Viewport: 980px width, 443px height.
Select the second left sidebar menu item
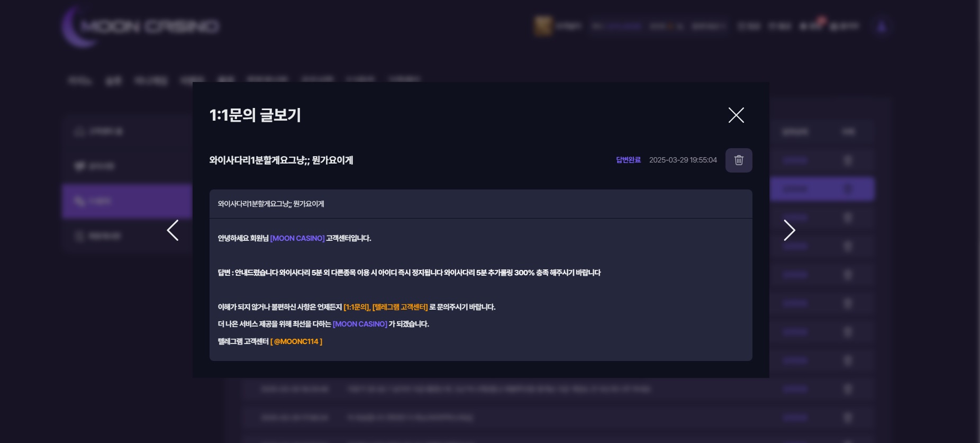(126, 166)
